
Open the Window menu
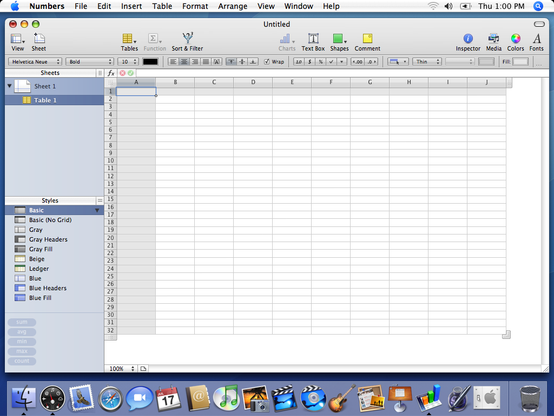[x=299, y=6]
